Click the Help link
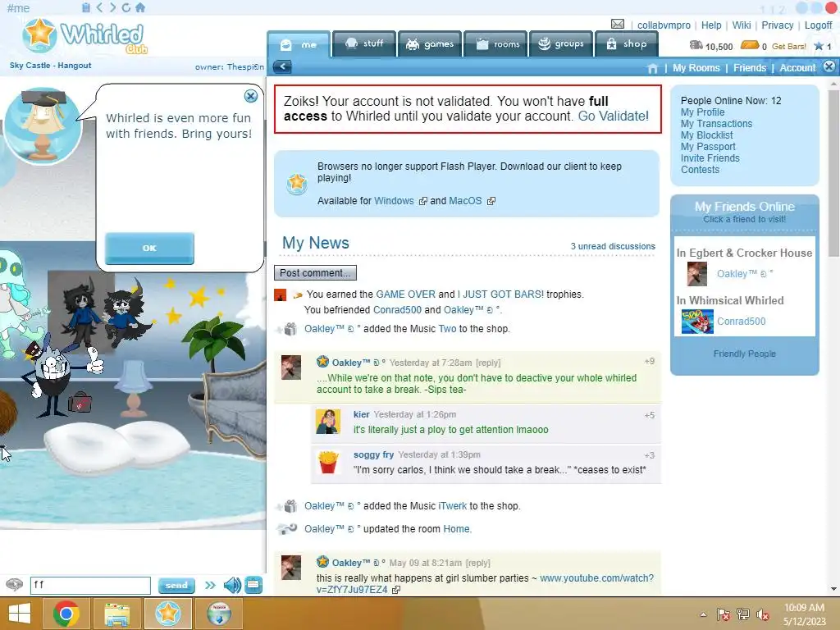The image size is (840, 630). click(711, 25)
